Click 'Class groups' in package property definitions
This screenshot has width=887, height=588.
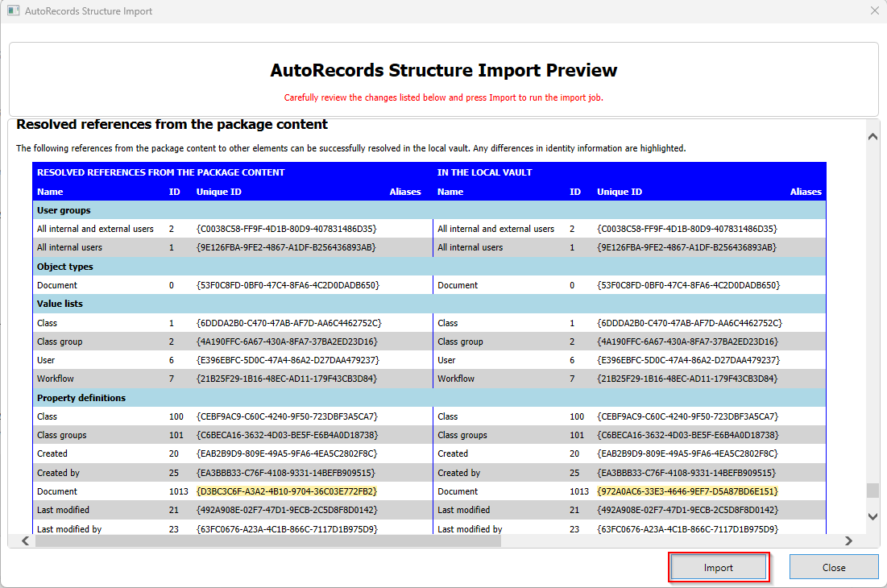(x=62, y=435)
